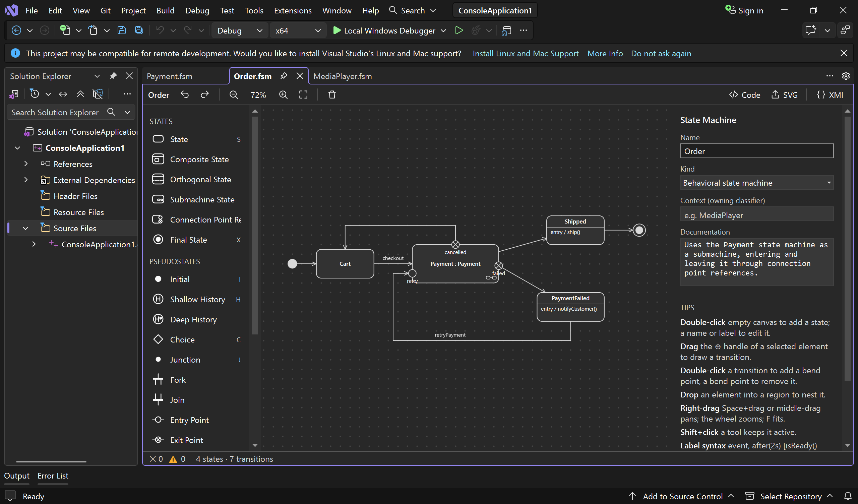Choose the Exit Point tool
The image size is (858, 504).
pos(196,440)
